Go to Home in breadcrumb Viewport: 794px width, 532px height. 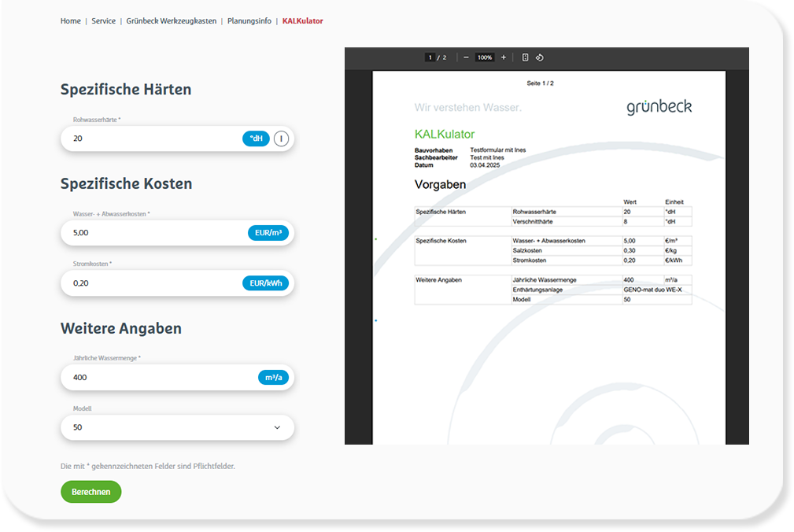[71, 21]
